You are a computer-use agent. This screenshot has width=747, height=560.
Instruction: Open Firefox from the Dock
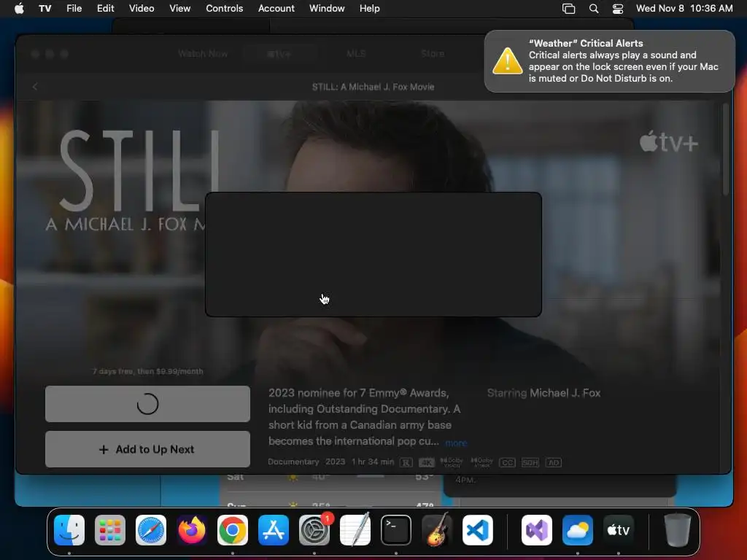tap(192, 530)
